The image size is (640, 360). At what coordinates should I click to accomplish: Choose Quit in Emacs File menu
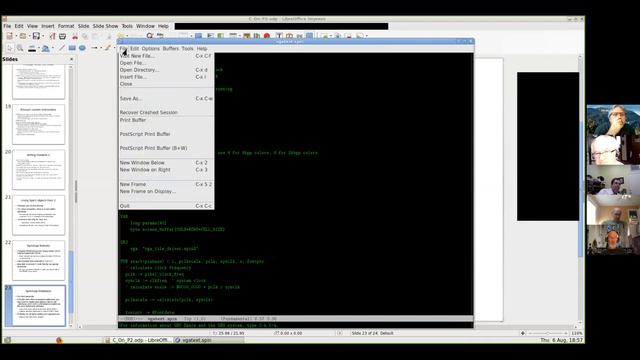pos(166,206)
